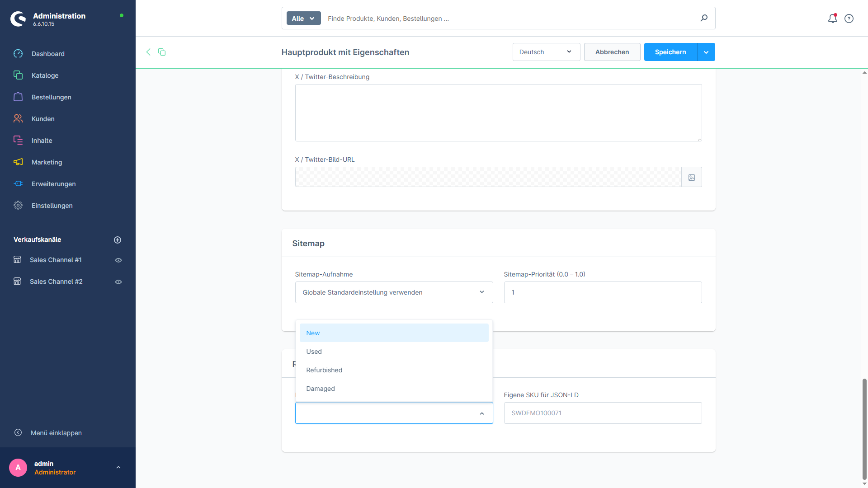Open the Sitemap-Aufnahme select field
This screenshot has height=488, width=868.
pos(393,292)
